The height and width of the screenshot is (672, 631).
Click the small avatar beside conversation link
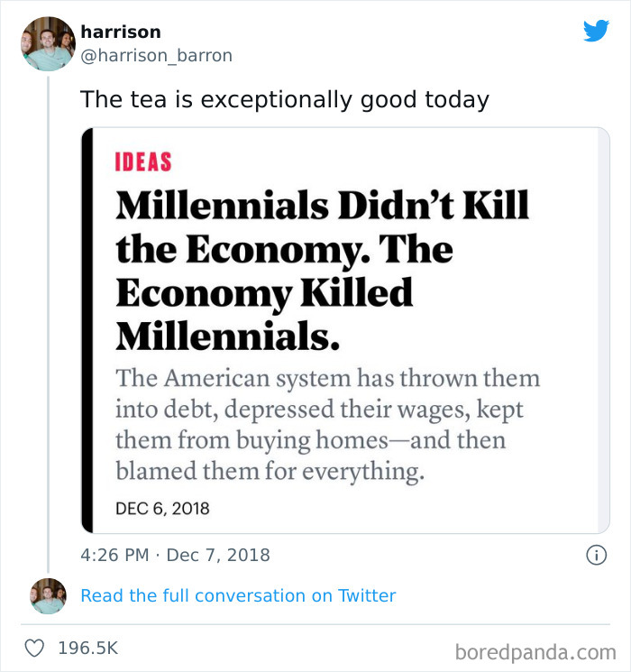point(48,596)
